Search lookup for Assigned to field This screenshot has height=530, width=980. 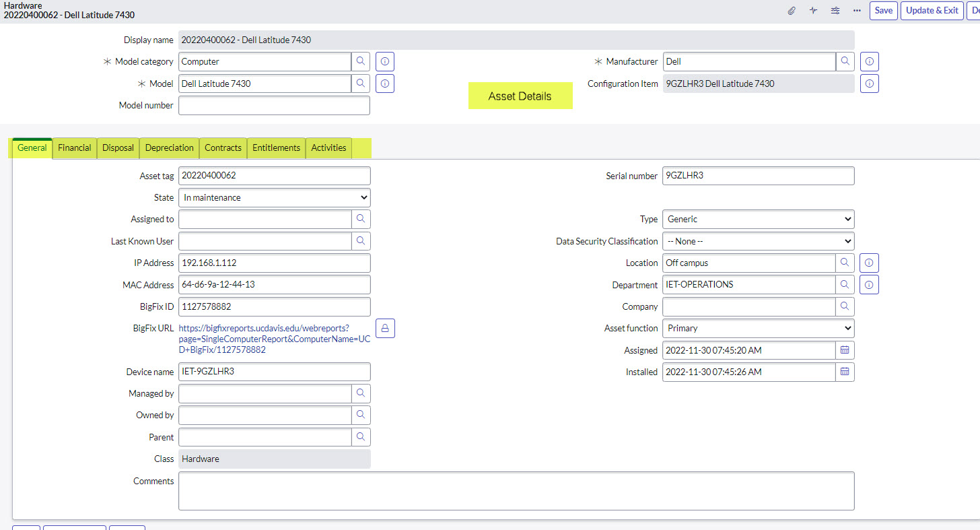click(x=361, y=219)
